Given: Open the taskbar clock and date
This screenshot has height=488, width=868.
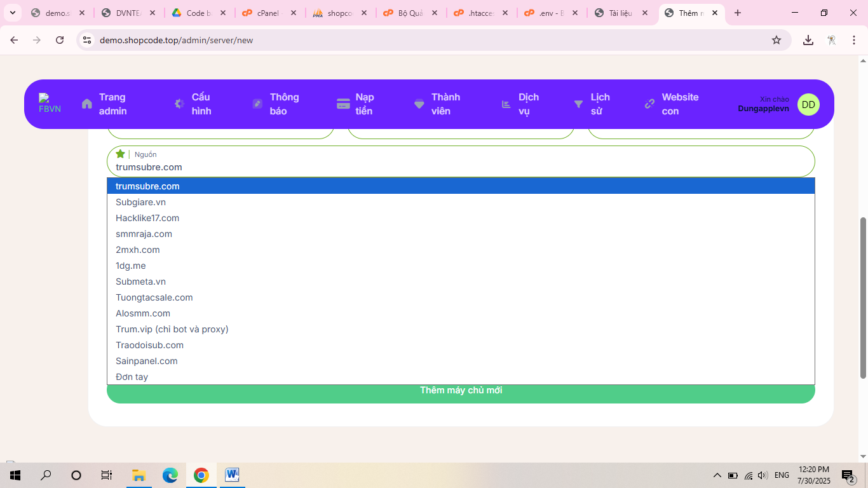Looking at the screenshot, I should pyautogui.click(x=813, y=475).
